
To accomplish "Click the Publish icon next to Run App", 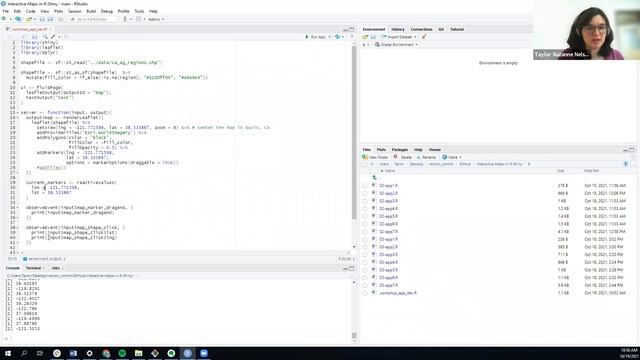I will [x=337, y=37].
